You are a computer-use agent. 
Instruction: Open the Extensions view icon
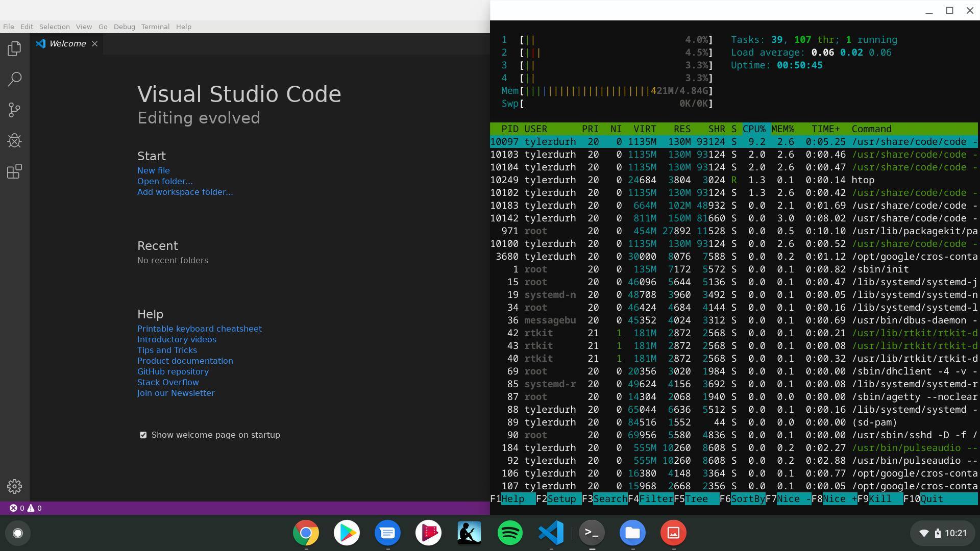pos(14,171)
